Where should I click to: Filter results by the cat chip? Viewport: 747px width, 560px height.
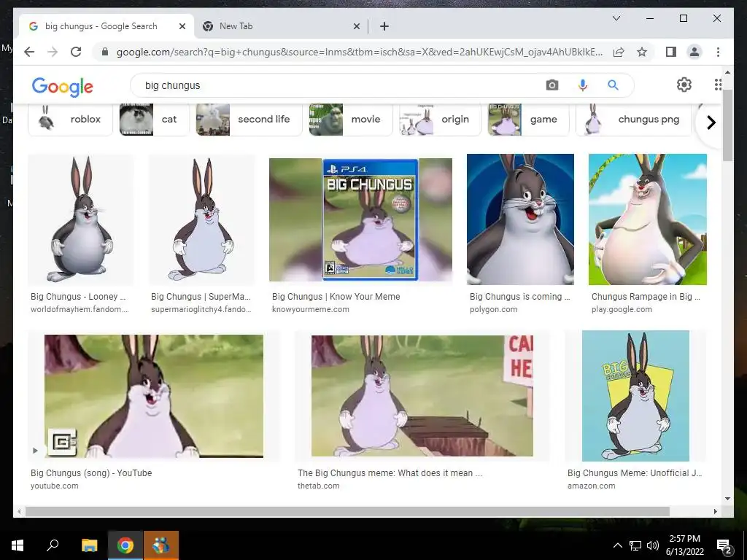[153, 120]
